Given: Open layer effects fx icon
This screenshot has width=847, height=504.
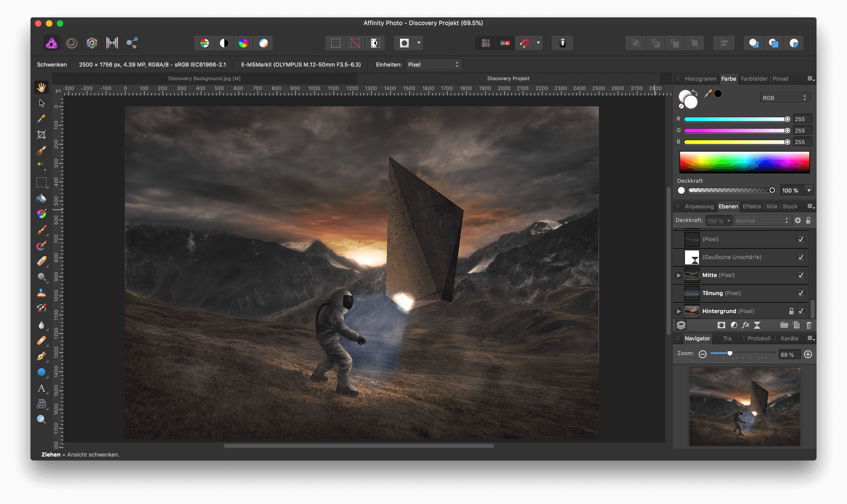Looking at the screenshot, I should click(745, 325).
